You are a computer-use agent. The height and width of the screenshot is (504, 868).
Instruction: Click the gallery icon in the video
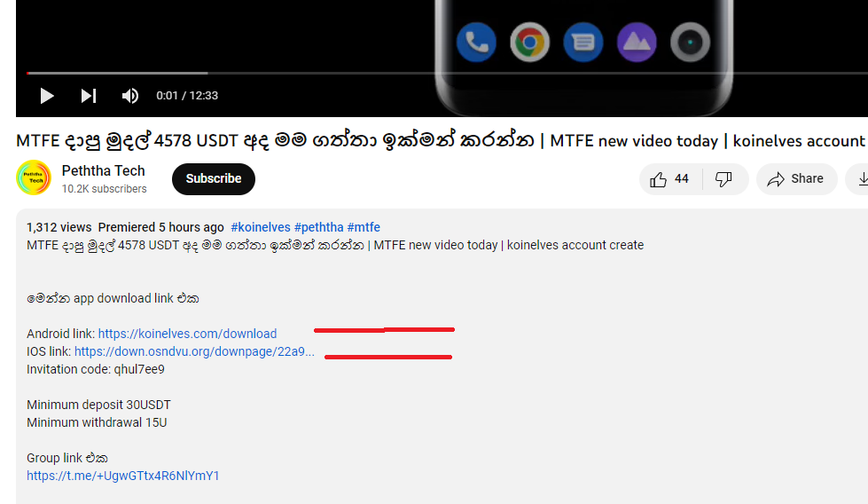point(637,42)
